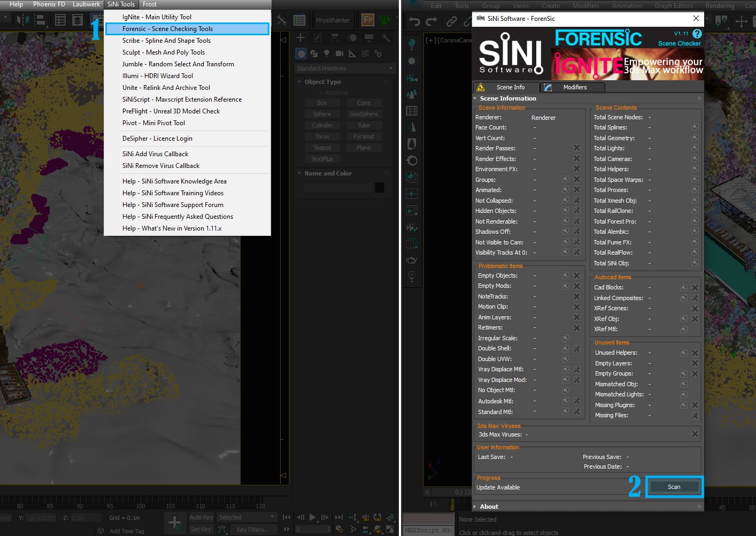Click the movie camera icon in left toolbar

click(x=412, y=78)
